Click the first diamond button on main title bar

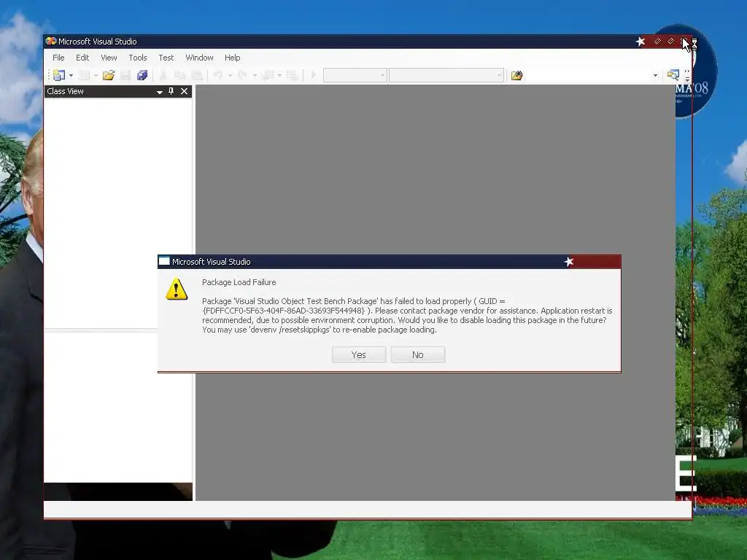click(x=657, y=42)
